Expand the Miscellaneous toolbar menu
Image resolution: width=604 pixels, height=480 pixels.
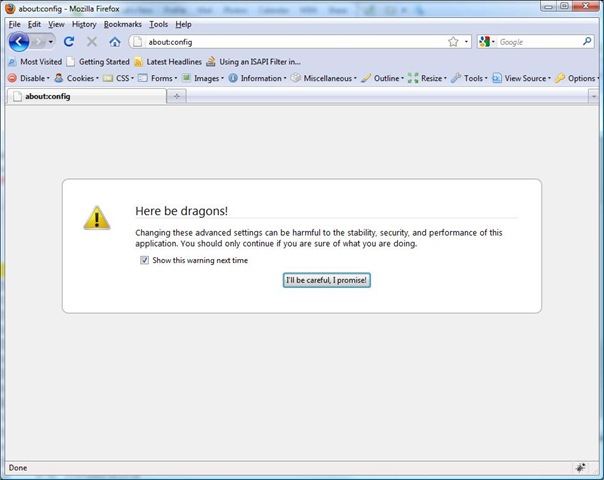pyautogui.click(x=322, y=78)
